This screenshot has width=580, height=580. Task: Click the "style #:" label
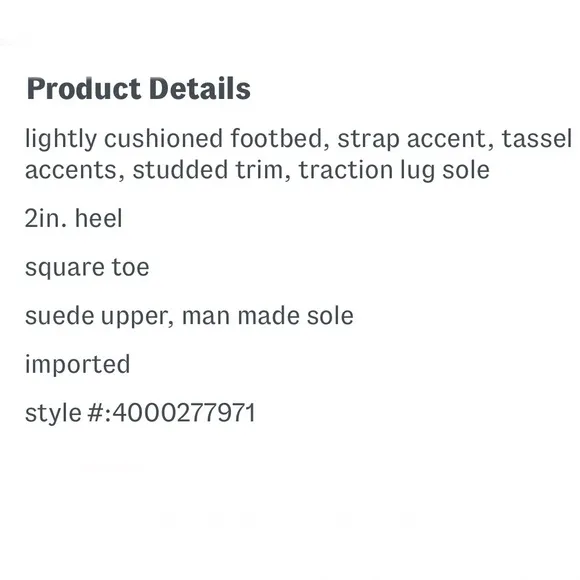(x=68, y=413)
